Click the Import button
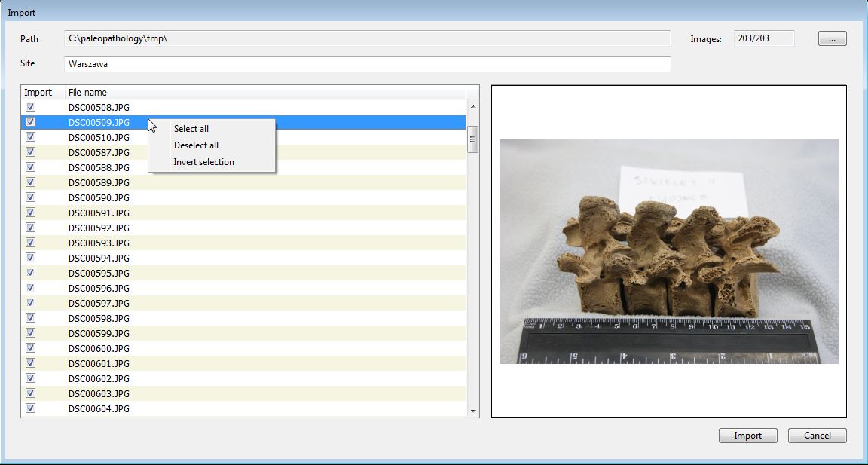 747,436
